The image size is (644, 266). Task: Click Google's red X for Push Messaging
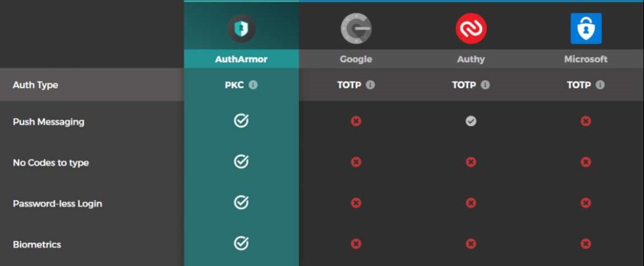click(x=356, y=121)
